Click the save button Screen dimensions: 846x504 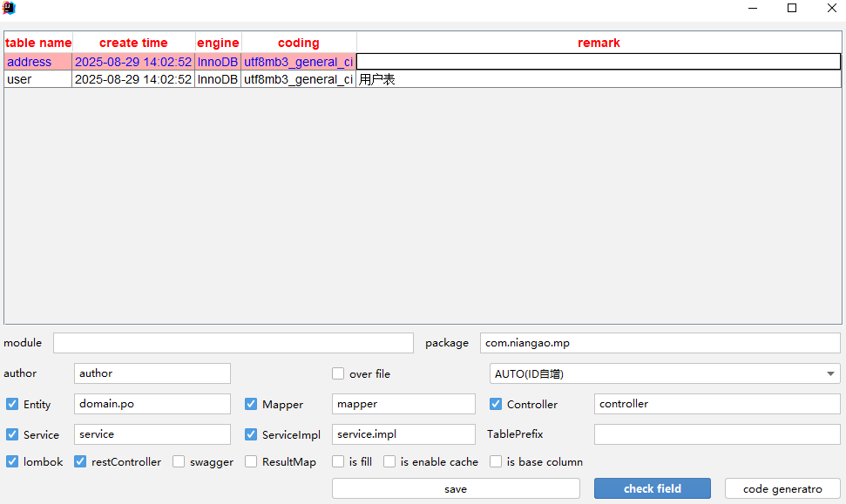pyautogui.click(x=456, y=488)
